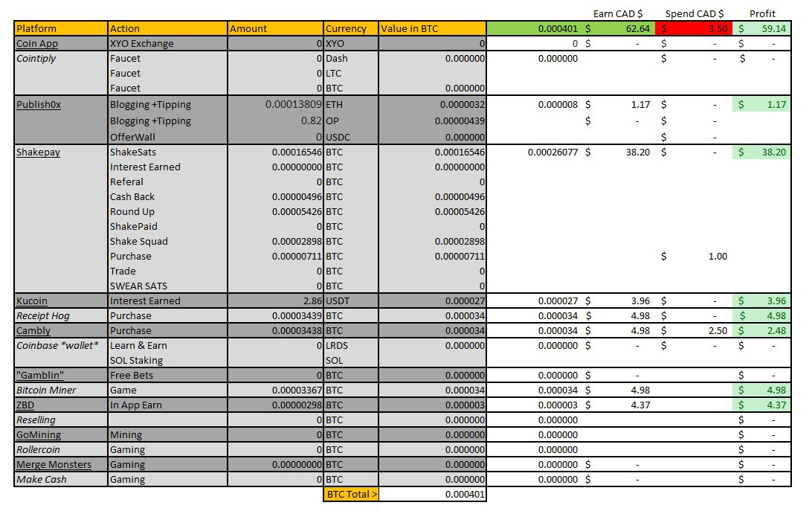Click the LTC currency cell
Image resolution: width=812 pixels, height=511 pixels.
pos(351,73)
